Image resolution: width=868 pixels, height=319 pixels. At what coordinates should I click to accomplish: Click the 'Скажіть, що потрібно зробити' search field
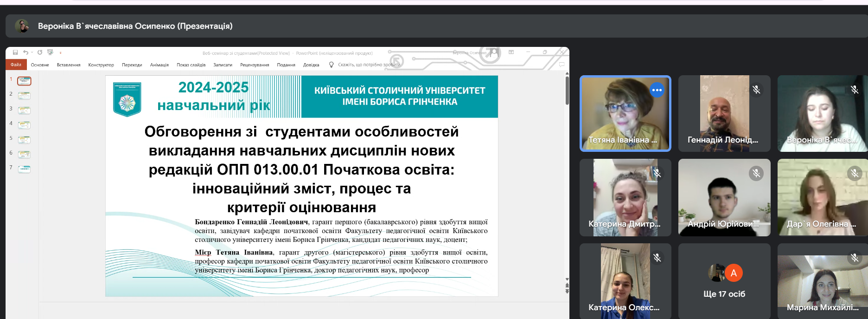(x=369, y=65)
